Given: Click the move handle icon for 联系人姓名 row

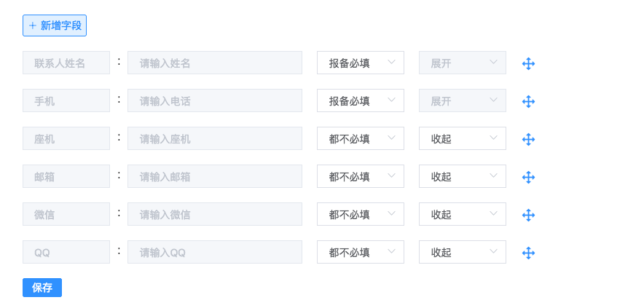Looking at the screenshot, I should [528, 63].
